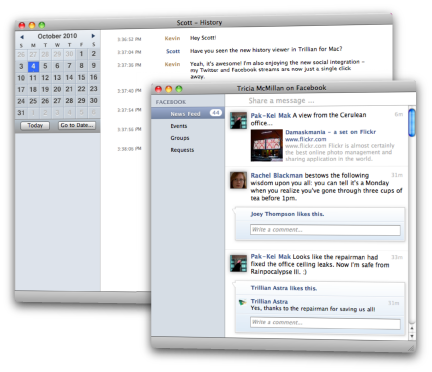Image resolution: width=432 pixels, height=372 pixels.
Task: Click the Today button in History window
Action: (35, 125)
